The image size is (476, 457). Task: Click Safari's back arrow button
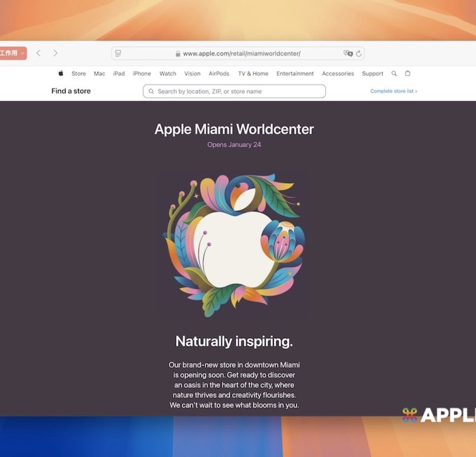coord(38,53)
